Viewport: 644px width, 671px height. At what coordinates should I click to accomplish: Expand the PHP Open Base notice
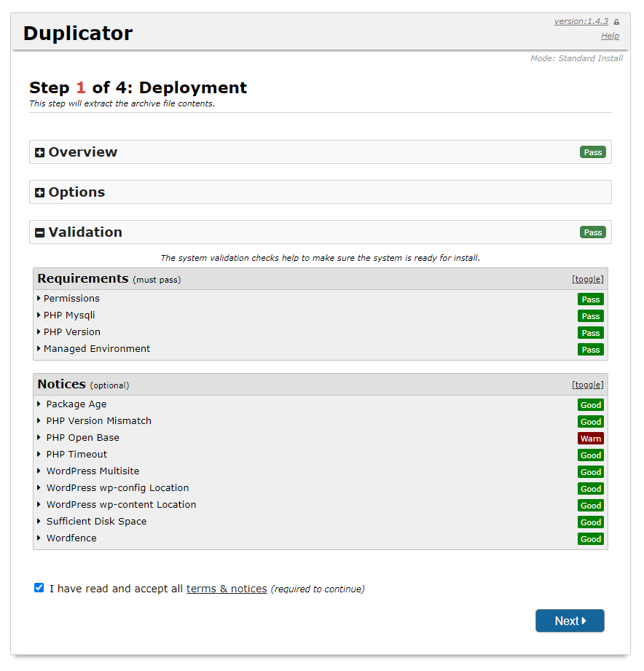tap(78, 437)
